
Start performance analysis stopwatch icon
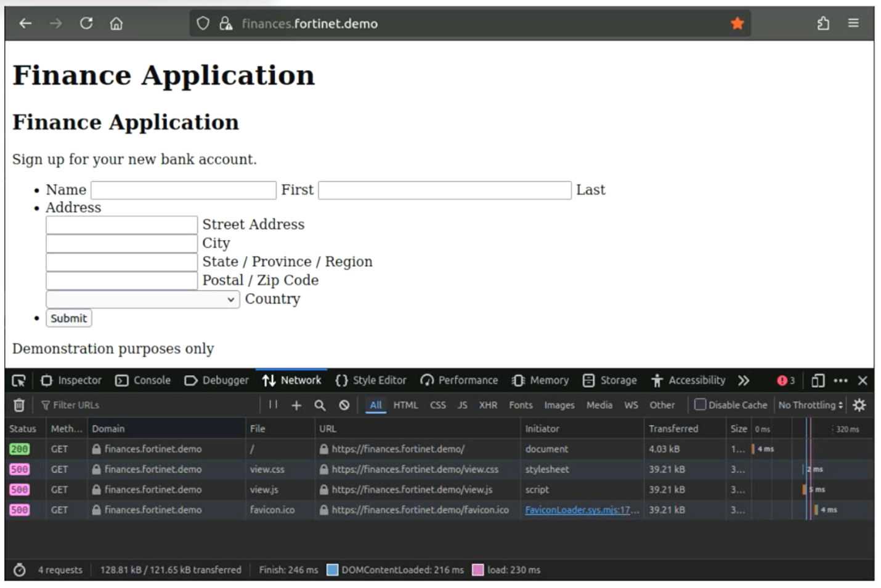20,570
